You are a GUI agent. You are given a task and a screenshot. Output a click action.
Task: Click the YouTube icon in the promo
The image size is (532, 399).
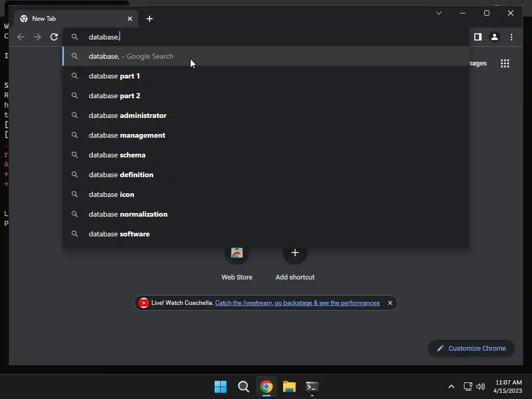[143, 303]
